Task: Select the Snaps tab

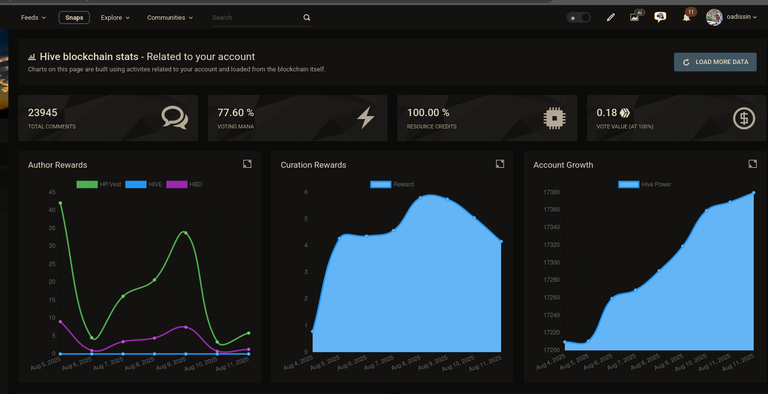Action: point(74,18)
